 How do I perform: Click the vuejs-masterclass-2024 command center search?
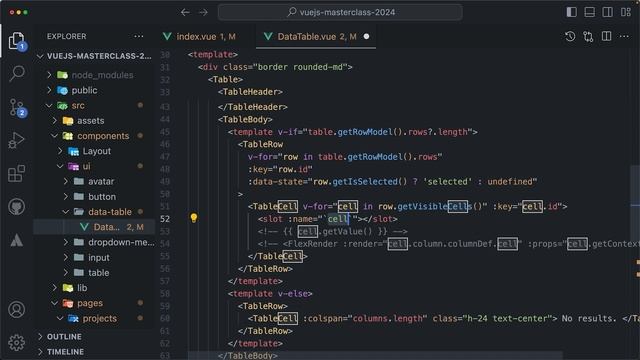click(340, 12)
